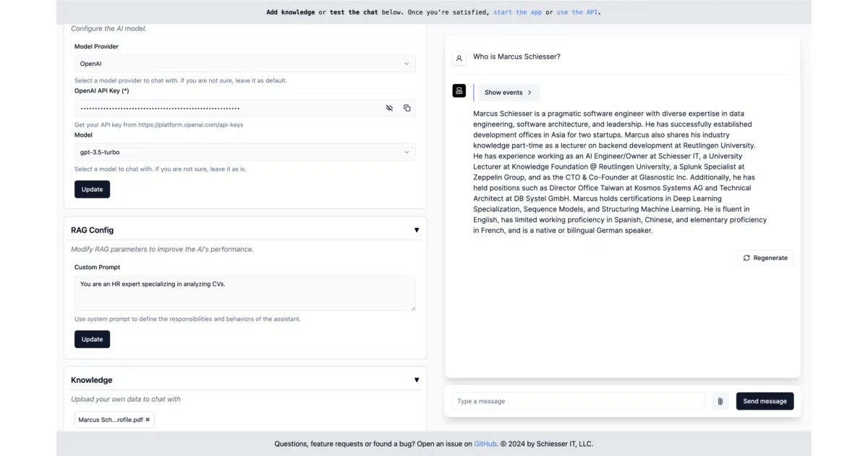Follow the 'start the app' link

[517, 12]
